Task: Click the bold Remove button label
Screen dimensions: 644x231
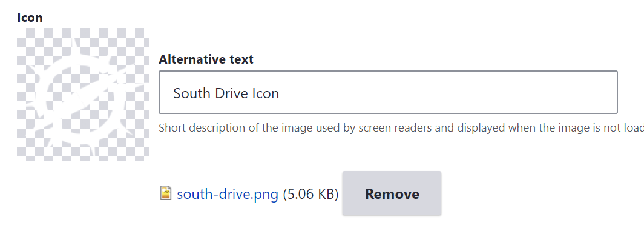Action: pos(392,194)
